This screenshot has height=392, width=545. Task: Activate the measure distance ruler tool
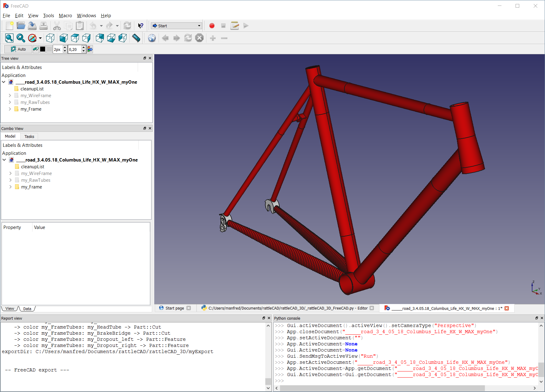(136, 38)
